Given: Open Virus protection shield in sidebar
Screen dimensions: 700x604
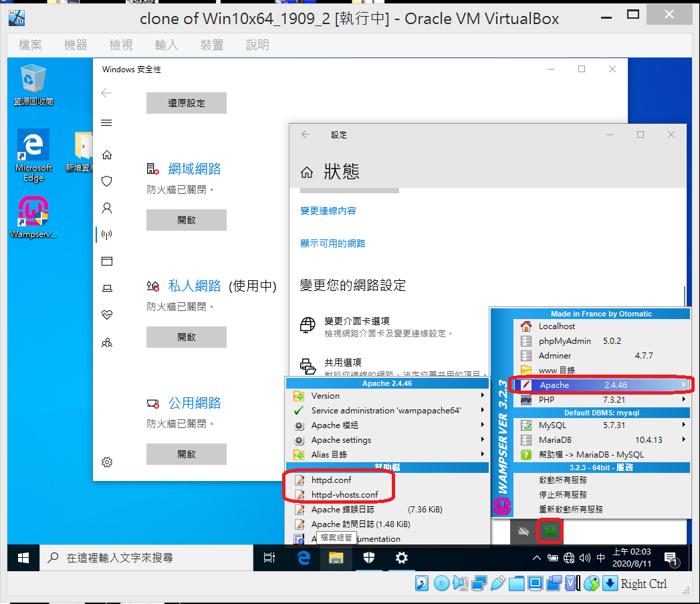Looking at the screenshot, I should click(x=107, y=181).
